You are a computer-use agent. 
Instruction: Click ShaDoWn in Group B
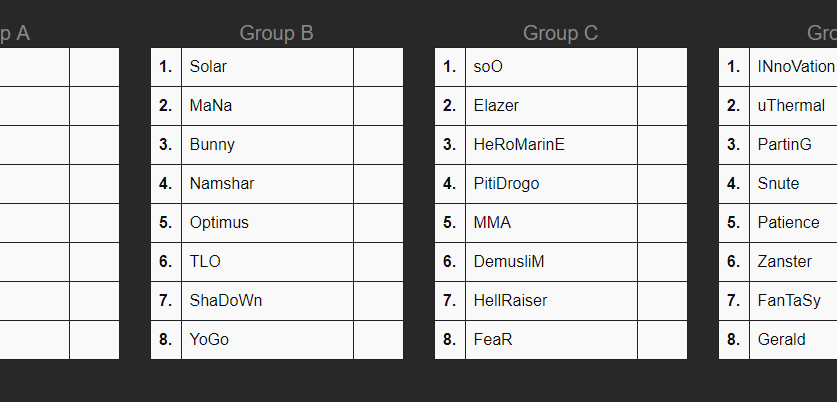pos(226,301)
